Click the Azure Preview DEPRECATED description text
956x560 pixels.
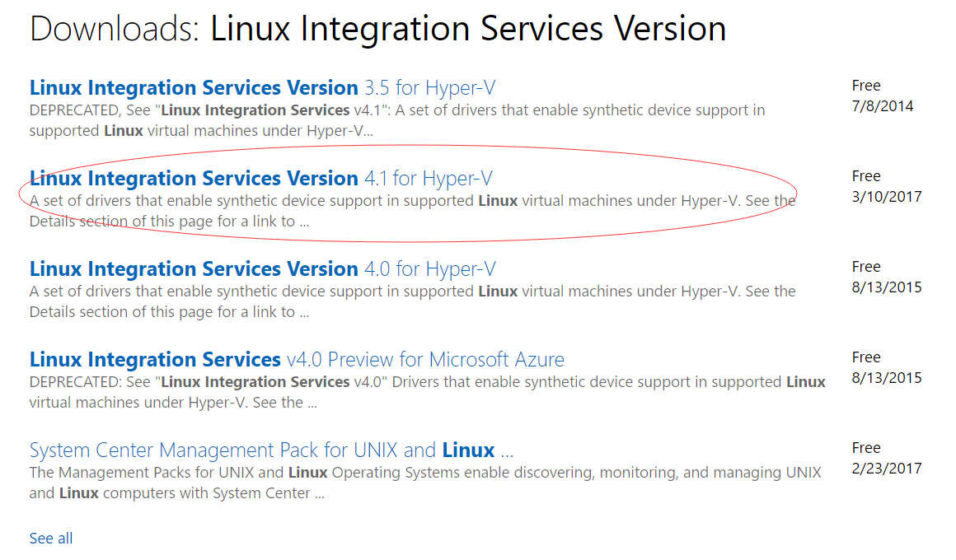click(427, 392)
